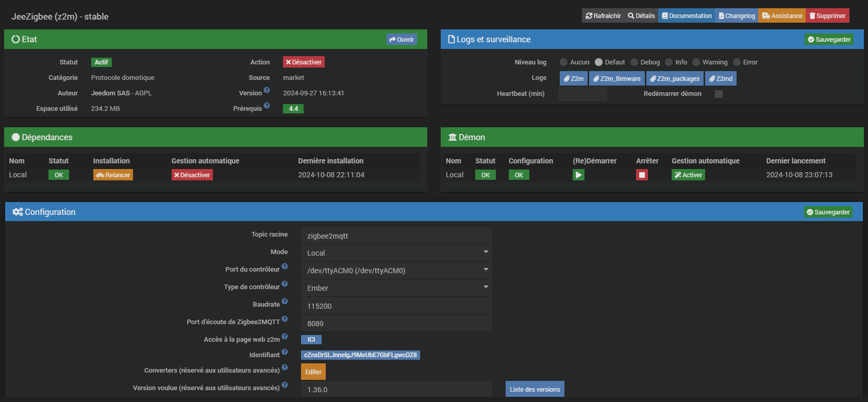Click help icon beside Port du contrôleur

(x=285, y=266)
